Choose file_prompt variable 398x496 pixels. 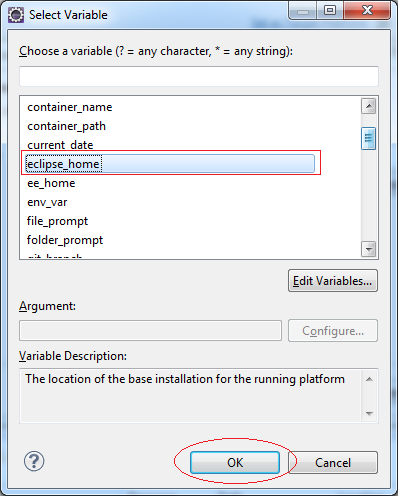[57, 221]
